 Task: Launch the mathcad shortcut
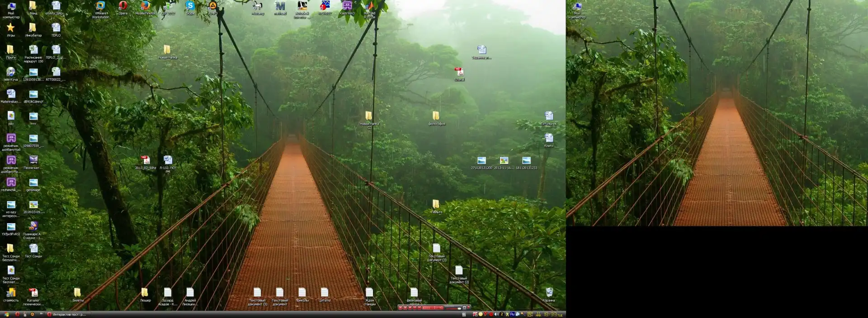click(280, 8)
